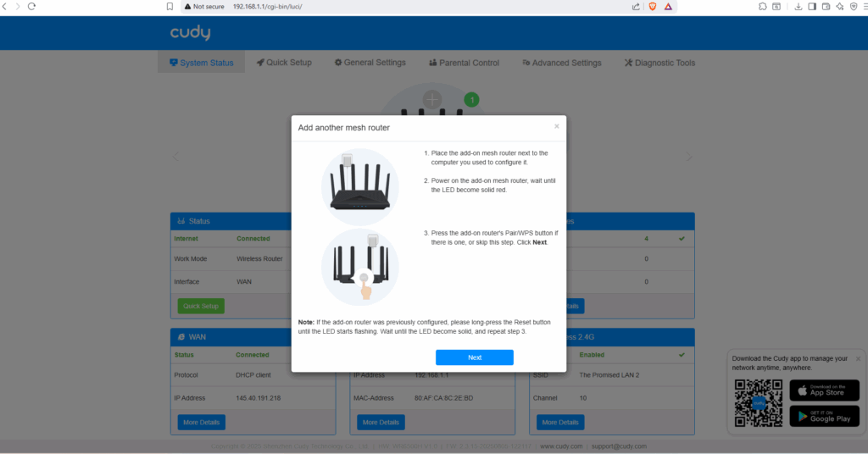Click More Details in the Wireless 2.4G panel
Image resolution: width=868 pixels, height=454 pixels.
tap(560, 422)
